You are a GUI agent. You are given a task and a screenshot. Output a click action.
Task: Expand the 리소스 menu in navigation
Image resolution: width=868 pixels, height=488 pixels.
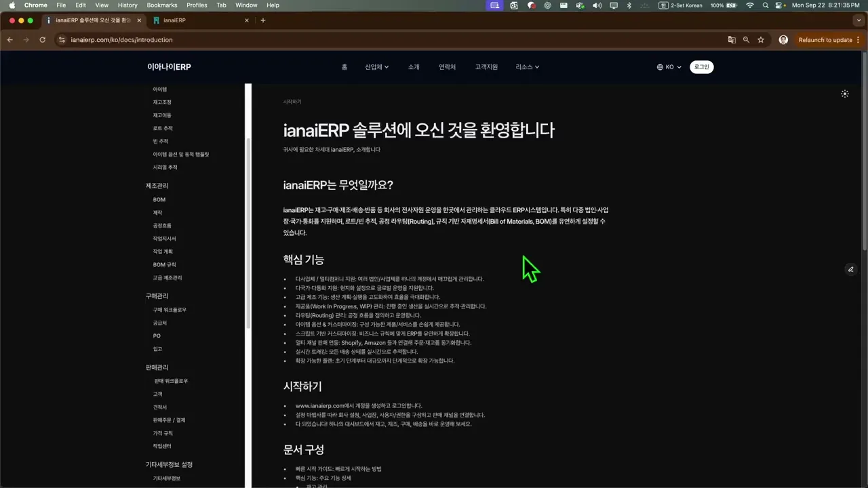528,67
